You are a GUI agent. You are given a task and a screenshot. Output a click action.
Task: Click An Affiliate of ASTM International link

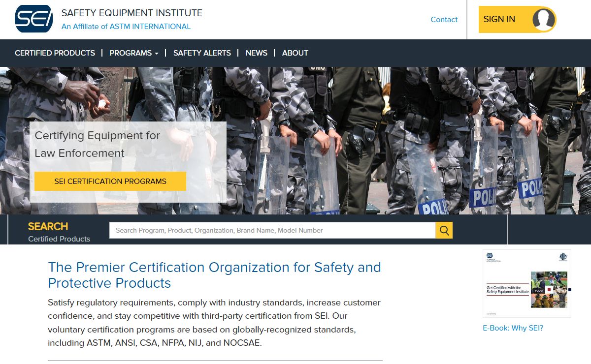(126, 27)
